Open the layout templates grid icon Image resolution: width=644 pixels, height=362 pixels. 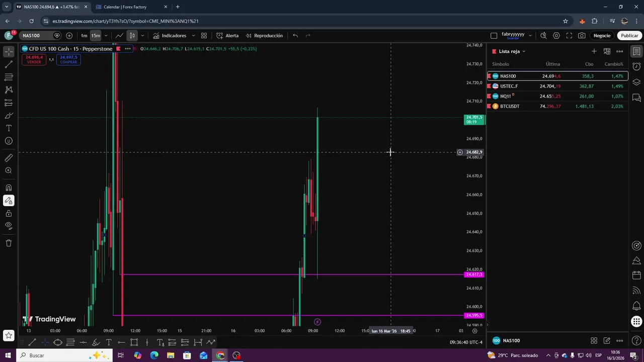pos(204,36)
